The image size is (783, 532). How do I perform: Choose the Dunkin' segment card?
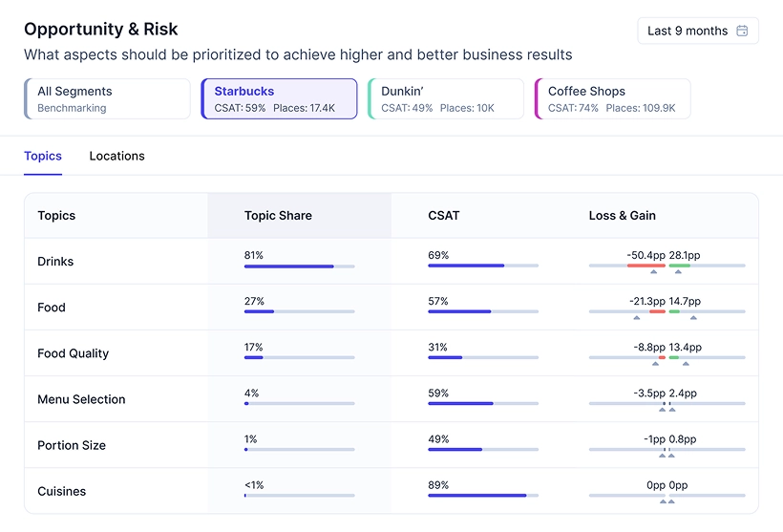446,99
